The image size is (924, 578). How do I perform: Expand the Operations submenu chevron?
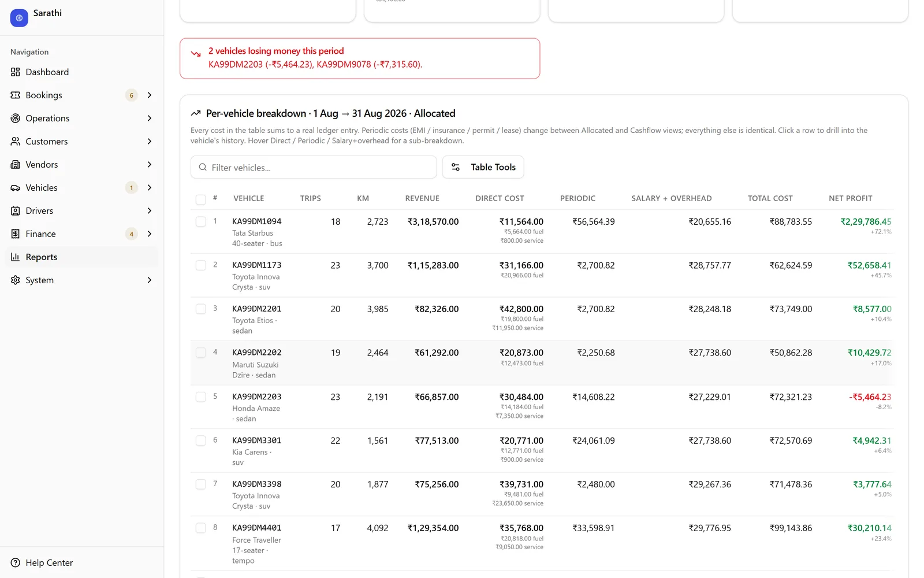coord(150,118)
